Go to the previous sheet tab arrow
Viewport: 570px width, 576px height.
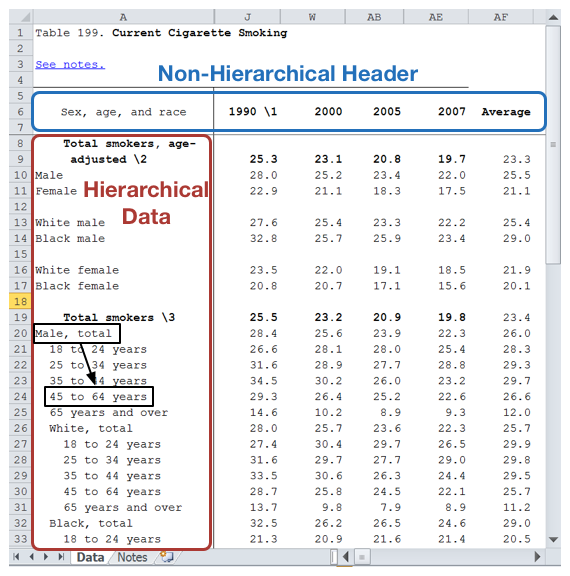point(32,557)
